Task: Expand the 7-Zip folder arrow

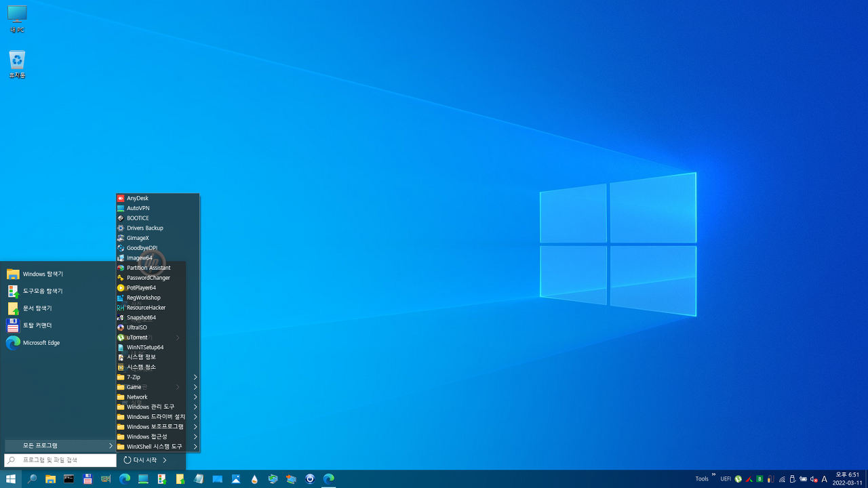Action: pyautogui.click(x=195, y=377)
